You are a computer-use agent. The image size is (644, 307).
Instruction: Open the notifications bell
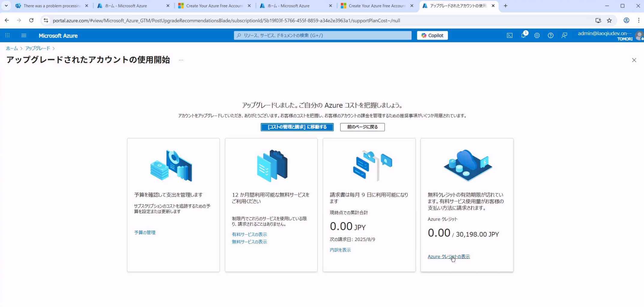pyautogui.click(x=523, y=35)
